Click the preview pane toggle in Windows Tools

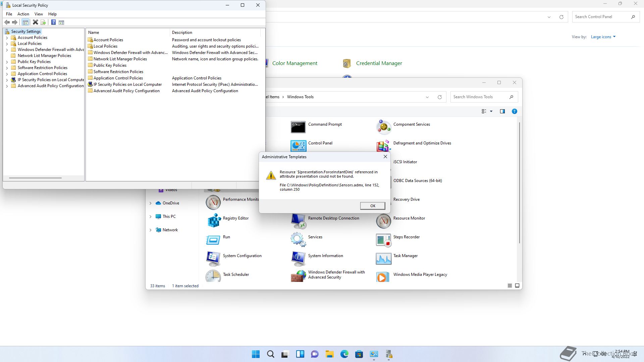[x=502, y=111]
